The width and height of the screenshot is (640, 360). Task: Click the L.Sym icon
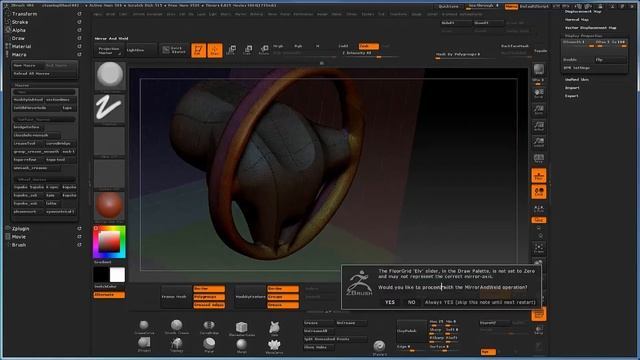(539, 209)
